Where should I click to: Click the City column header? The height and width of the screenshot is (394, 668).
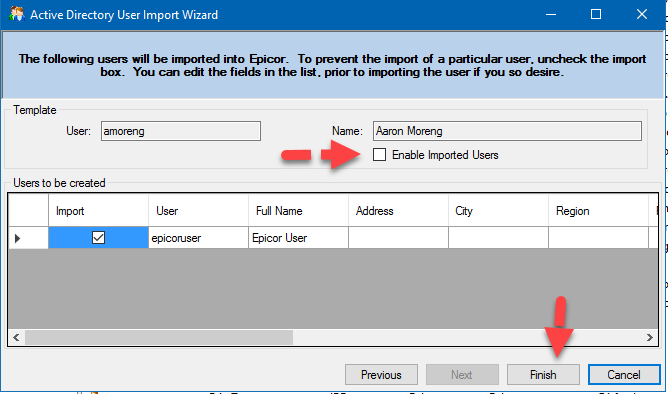coord(498,210)
